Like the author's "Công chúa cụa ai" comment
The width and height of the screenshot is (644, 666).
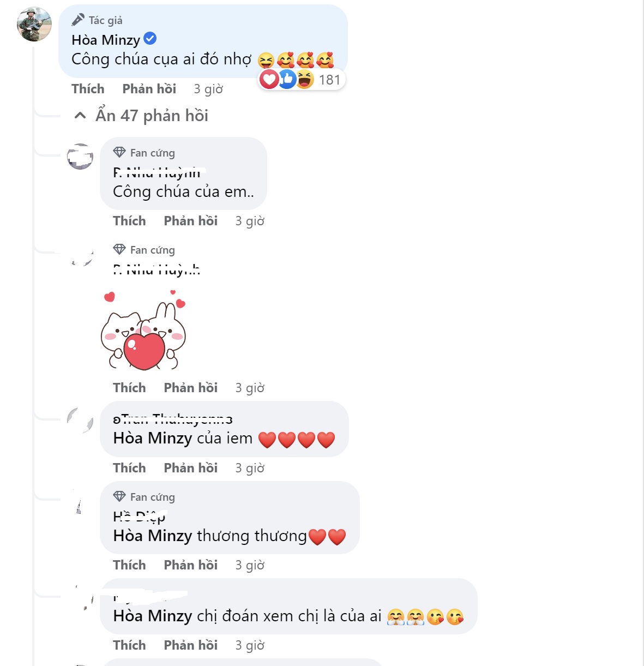[x=88, y=89]
